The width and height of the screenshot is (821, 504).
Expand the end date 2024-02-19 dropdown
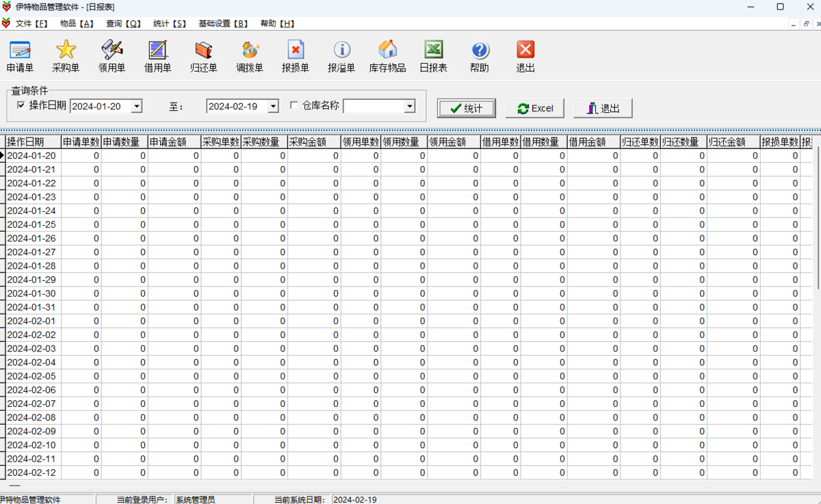tap(273, 107)
